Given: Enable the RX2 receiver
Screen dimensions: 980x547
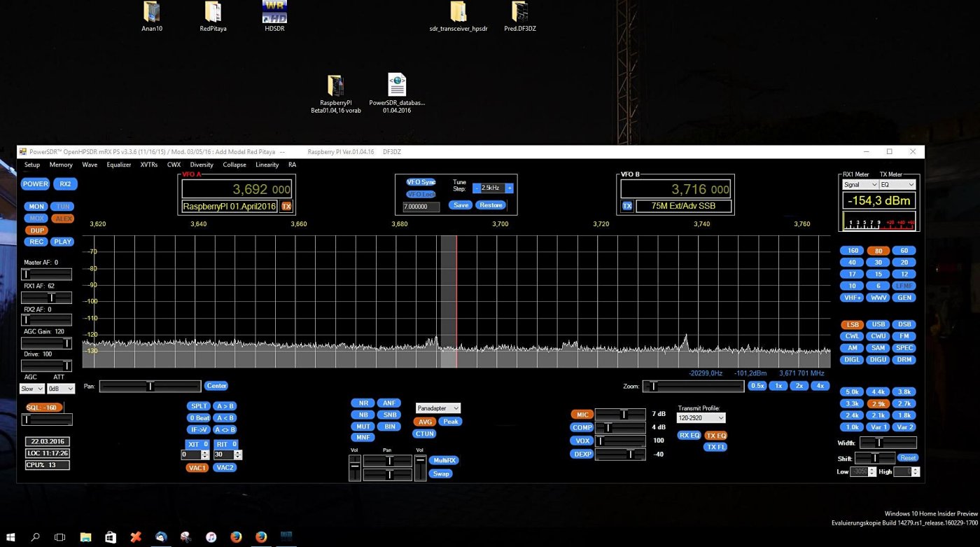Looking at the screenshot, I should point(65,184).
